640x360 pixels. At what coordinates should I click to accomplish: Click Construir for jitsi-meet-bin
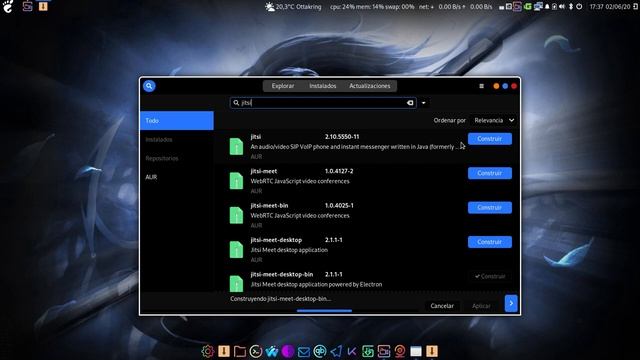tap(490, 207)
